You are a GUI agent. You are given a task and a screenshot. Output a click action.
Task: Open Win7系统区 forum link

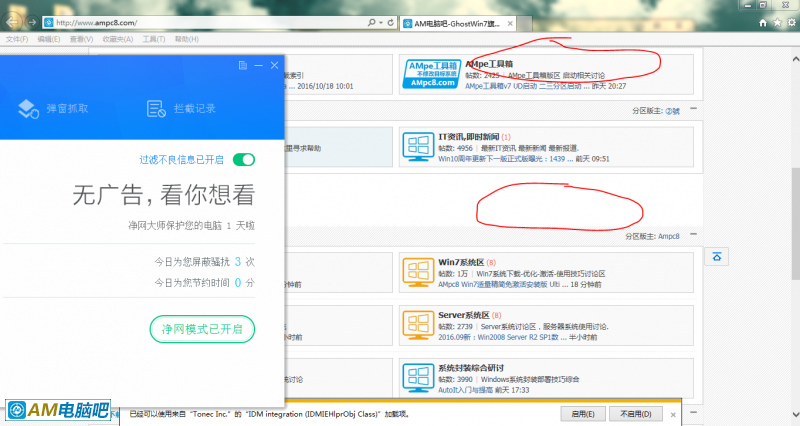[461, 262]
